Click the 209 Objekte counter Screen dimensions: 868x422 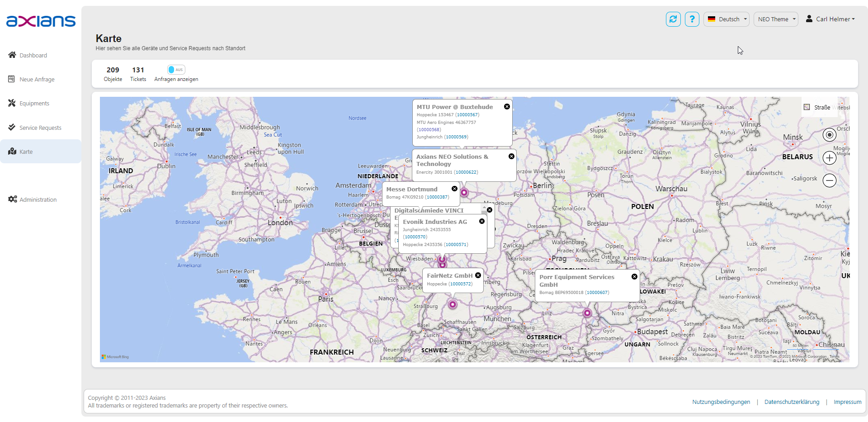(113, 74)
